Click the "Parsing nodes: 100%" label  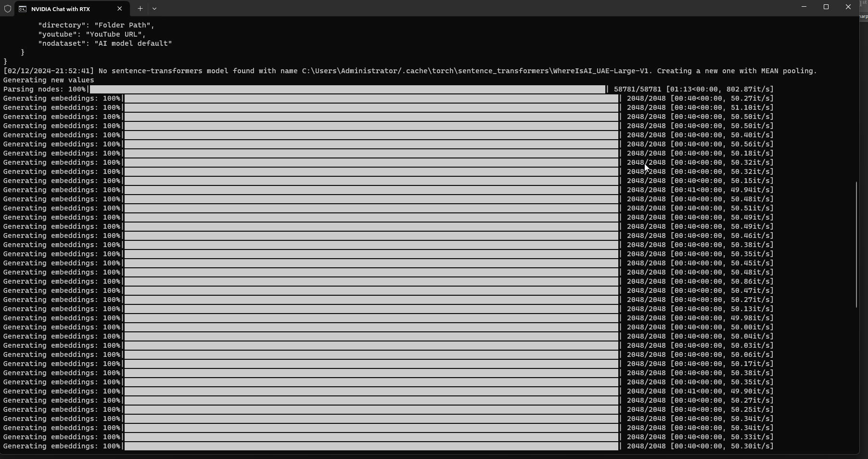tap(44, 89)
